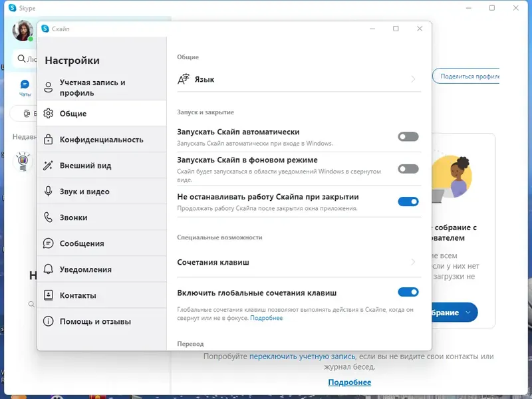Open the Контакты settings section

pos(80,295)
